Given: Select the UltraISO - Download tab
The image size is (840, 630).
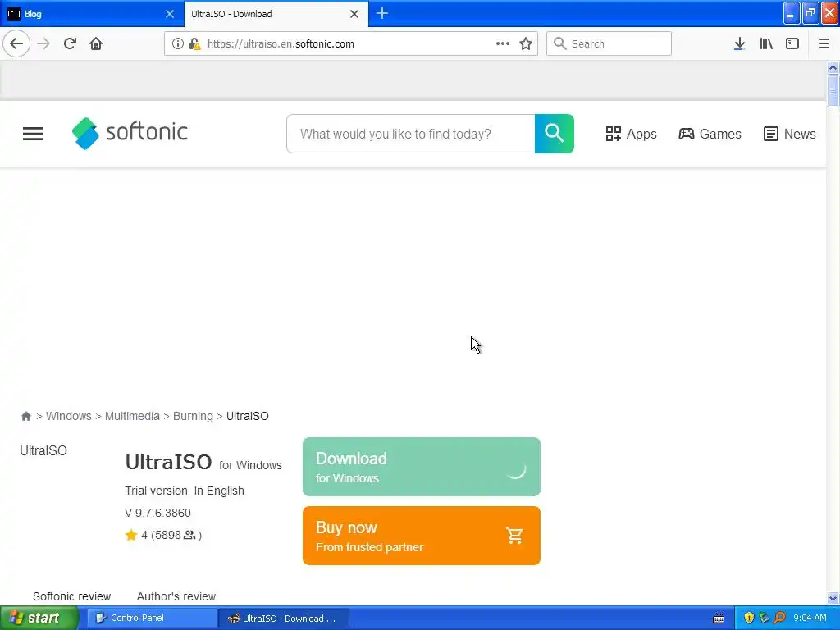Looking at the screenshot, I should pyautogui.click(x=268, y=14).
